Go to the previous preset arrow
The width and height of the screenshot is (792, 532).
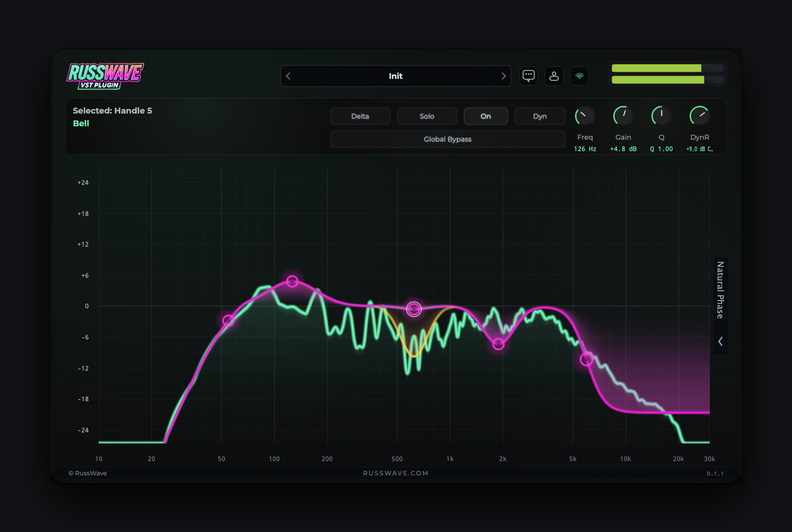pyautogui.click(x=288, y=76)
